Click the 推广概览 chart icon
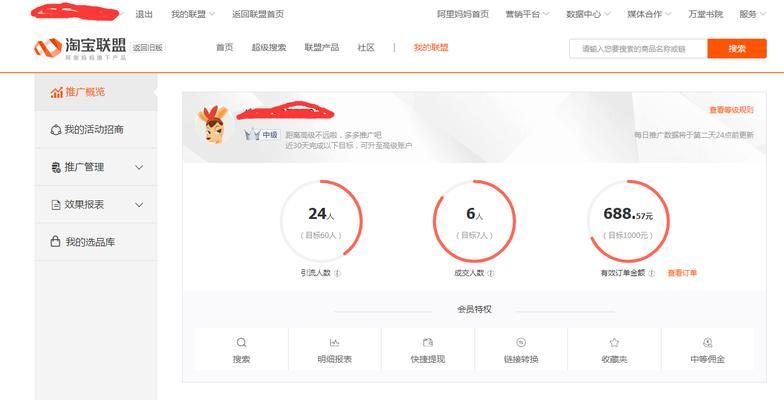 pos(56,92)
